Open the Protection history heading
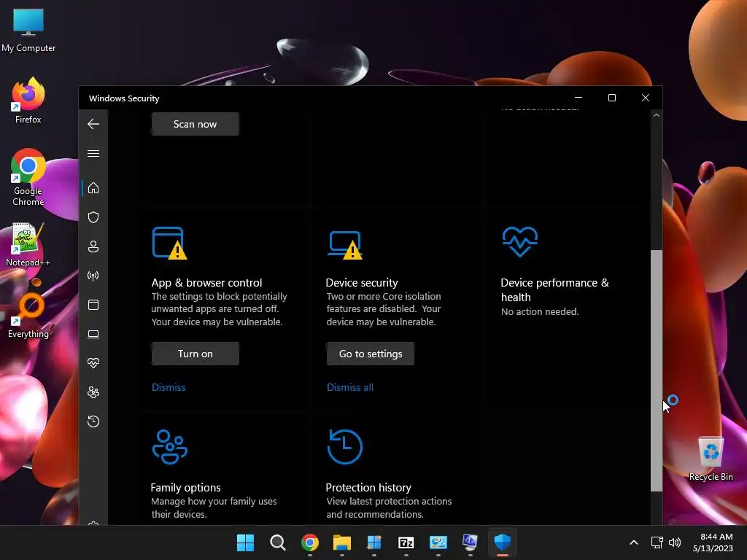This screenshot has height=560, width=747. 368,488
